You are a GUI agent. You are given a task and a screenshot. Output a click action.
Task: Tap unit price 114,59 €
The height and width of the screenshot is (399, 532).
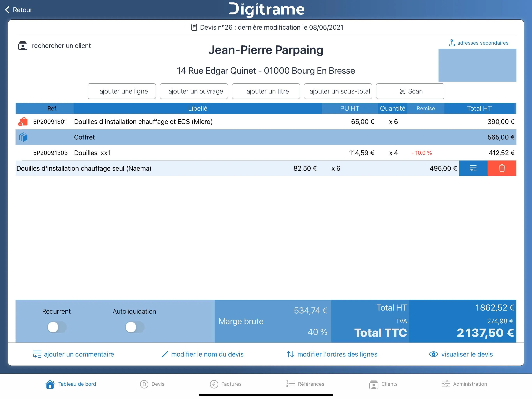tap(361, 153)
